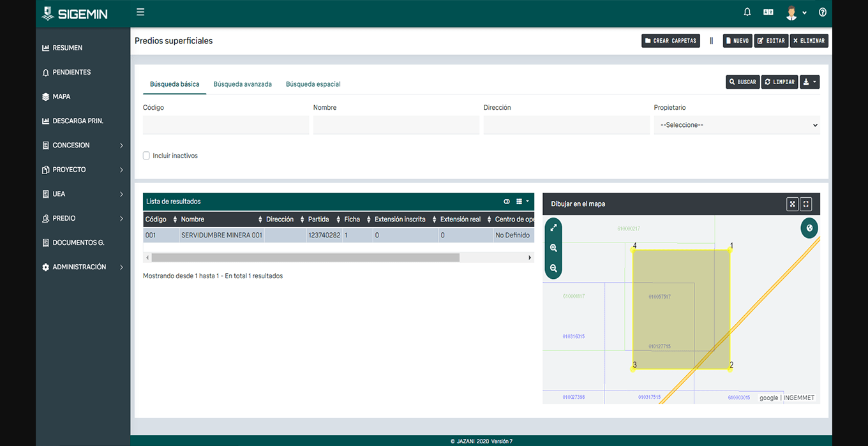Open Resumen in the sidebar
This screenshot has height=446, width=868.
(68, 48)
